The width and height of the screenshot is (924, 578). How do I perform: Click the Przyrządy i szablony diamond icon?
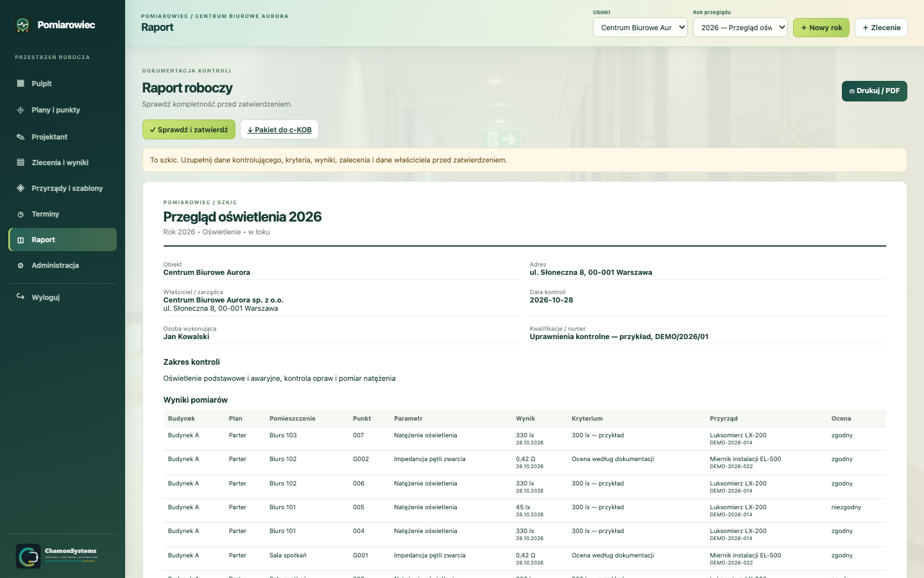21,188
